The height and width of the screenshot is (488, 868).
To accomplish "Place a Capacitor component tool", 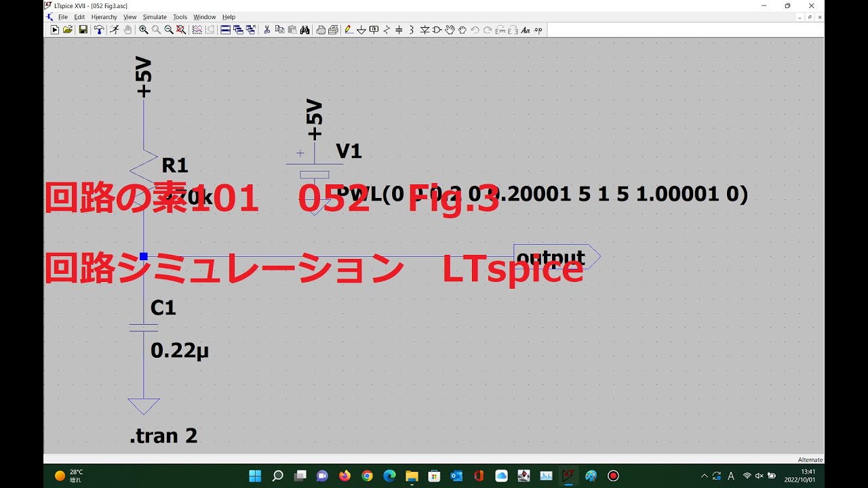I will [399, 30].
